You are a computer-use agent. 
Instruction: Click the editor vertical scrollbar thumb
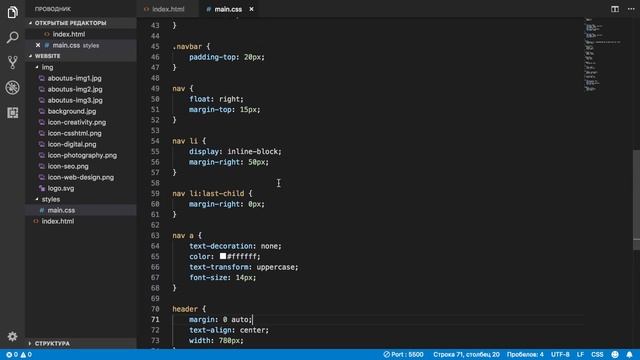click(636, 200)
